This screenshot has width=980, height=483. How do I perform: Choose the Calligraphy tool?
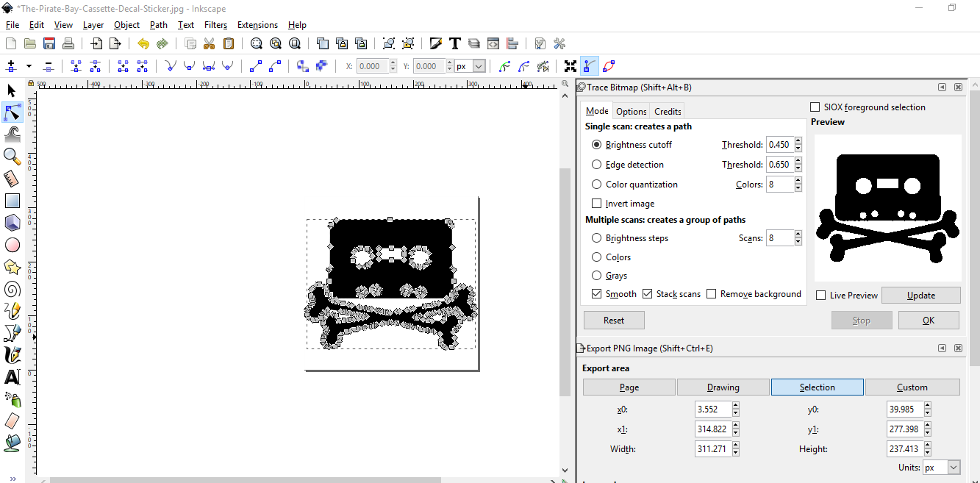point(12,355)
